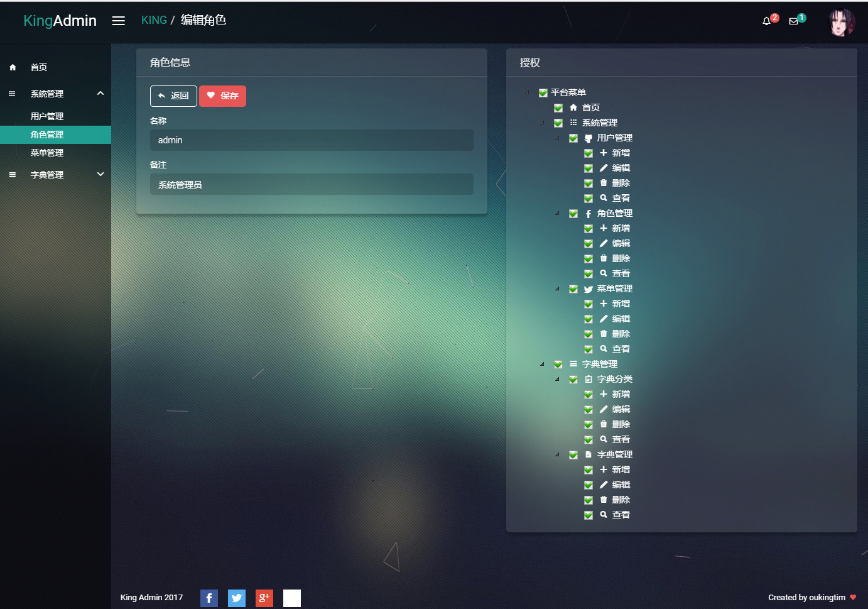This screenshot has height=609, width=868.
Task: Collapse the 系统管理 tree node
Action: pyautogui.click(x=542, y=123)
